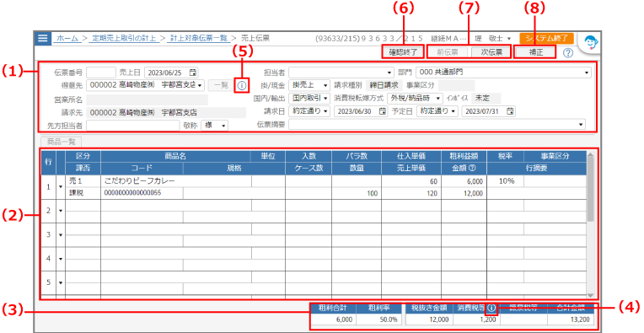Click product code 0000000000000055
The image size is (644, 333).
point(132,193)
